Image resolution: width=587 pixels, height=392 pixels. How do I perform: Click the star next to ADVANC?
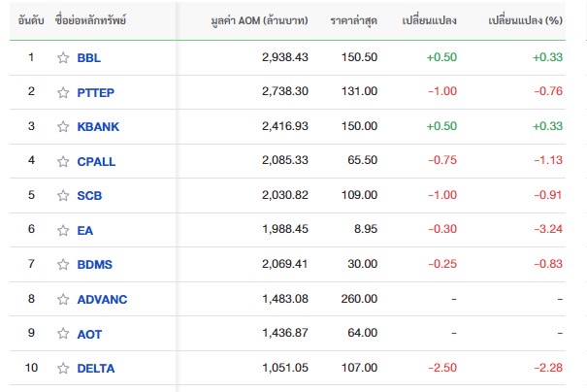pos(63,299)
